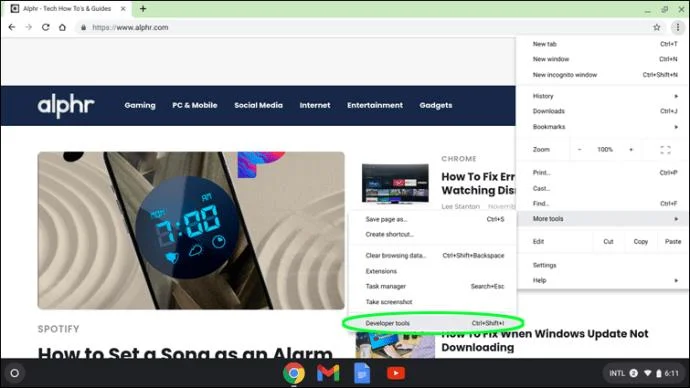The width and height of the screenshot is (690, 388).
Task: Open Extensions from More tools
Action: coord(433,271)
